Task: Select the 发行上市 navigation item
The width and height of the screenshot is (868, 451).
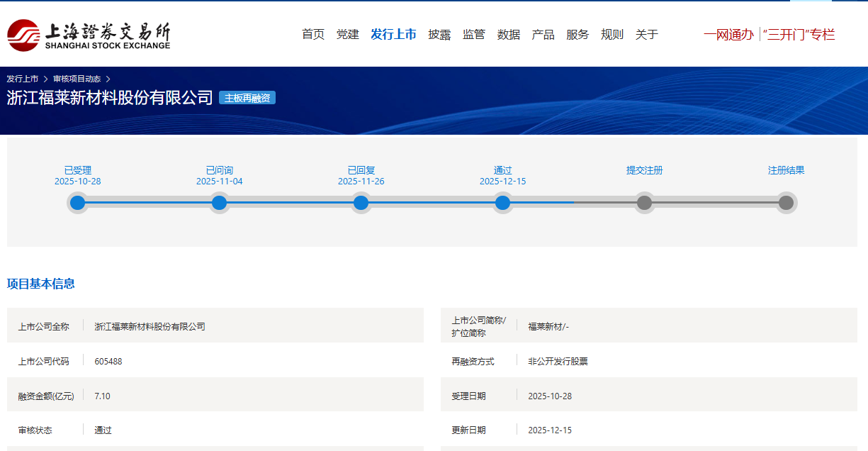Action: click(393, 34)
